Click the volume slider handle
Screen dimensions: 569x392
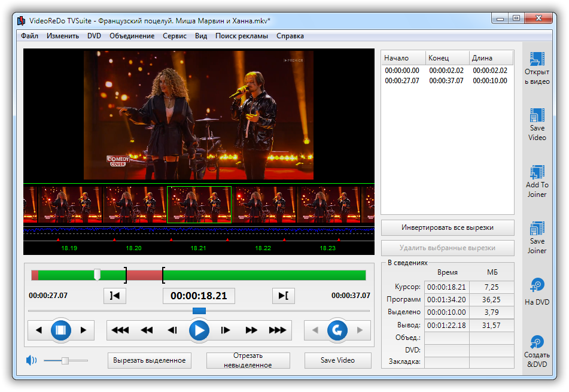(65, 360)
